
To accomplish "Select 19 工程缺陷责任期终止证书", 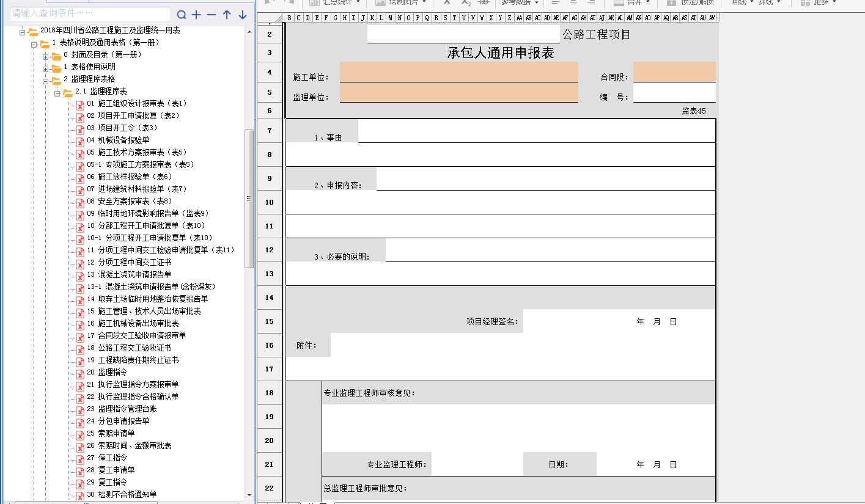I will (133, 360).
